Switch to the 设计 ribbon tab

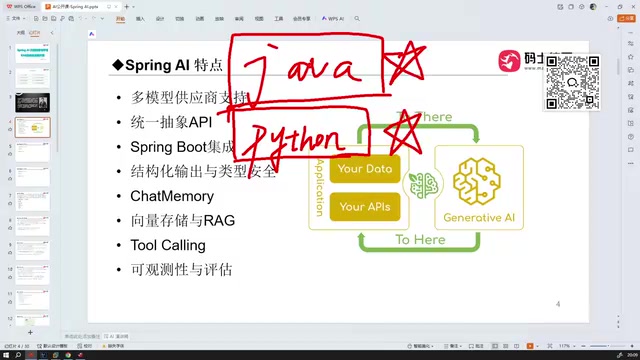(x=160, y=19)
